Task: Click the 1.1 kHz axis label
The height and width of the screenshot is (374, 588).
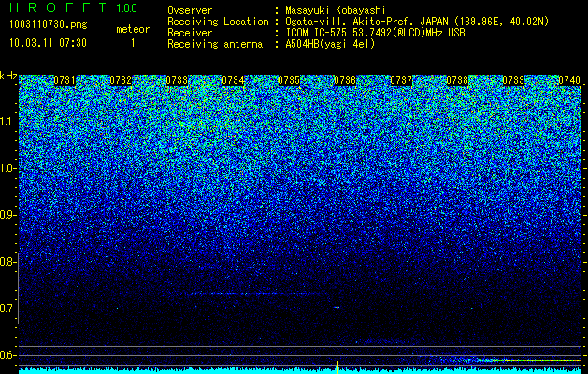Action: [x=7, y=122]
